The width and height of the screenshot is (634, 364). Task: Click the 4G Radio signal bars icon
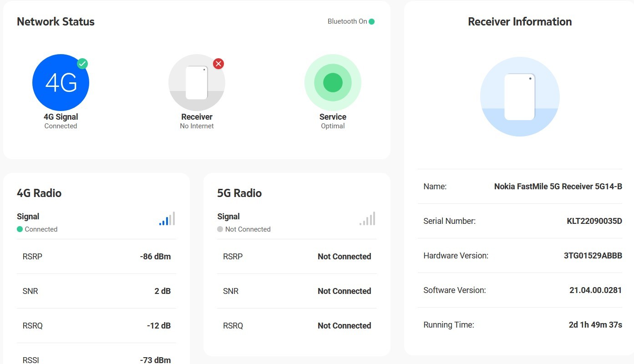(x=167, y=219)
